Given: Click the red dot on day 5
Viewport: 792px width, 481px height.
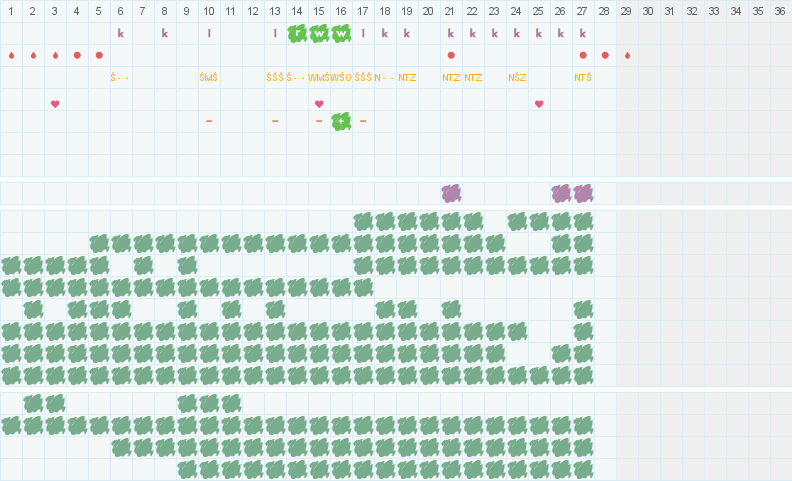Looking at the screenshot, I should point(99,55).
